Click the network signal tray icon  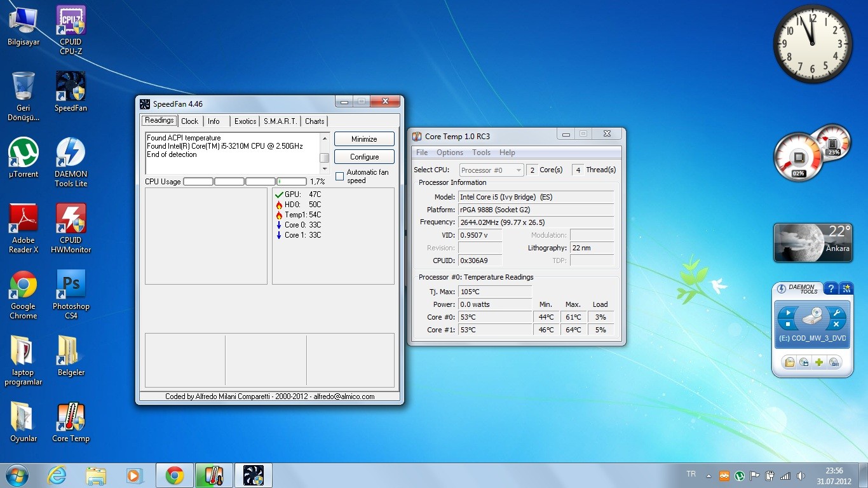(785, 475)
